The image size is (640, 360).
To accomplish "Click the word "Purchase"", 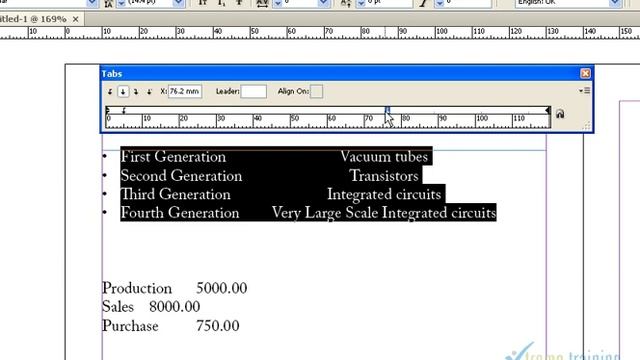I will coord(130,326).
